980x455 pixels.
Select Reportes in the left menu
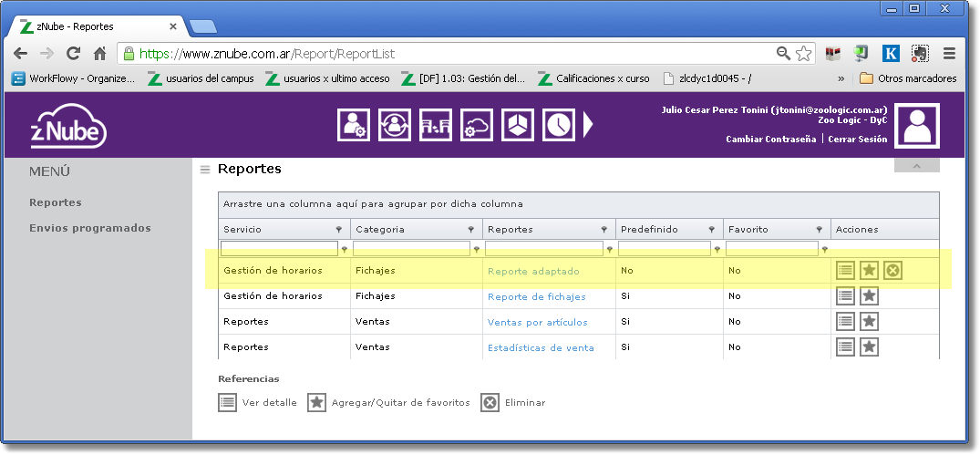point(56,202)
